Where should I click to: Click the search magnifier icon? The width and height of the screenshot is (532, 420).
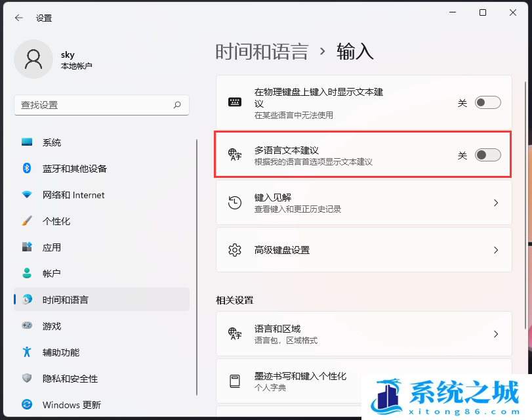point(177,105)
